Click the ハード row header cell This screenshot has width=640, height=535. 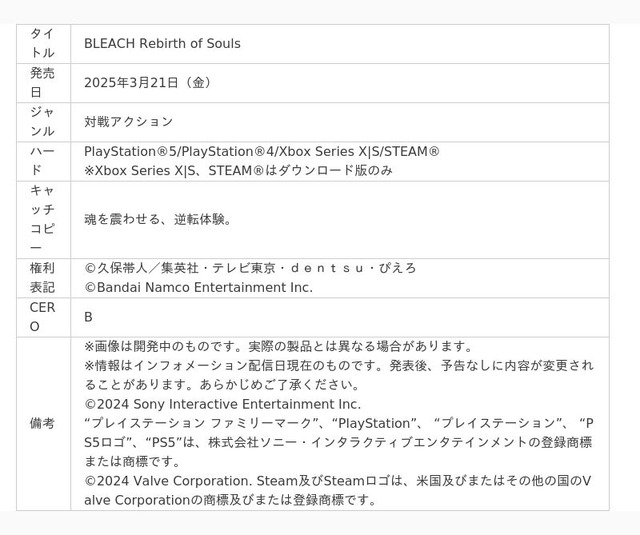43,162
